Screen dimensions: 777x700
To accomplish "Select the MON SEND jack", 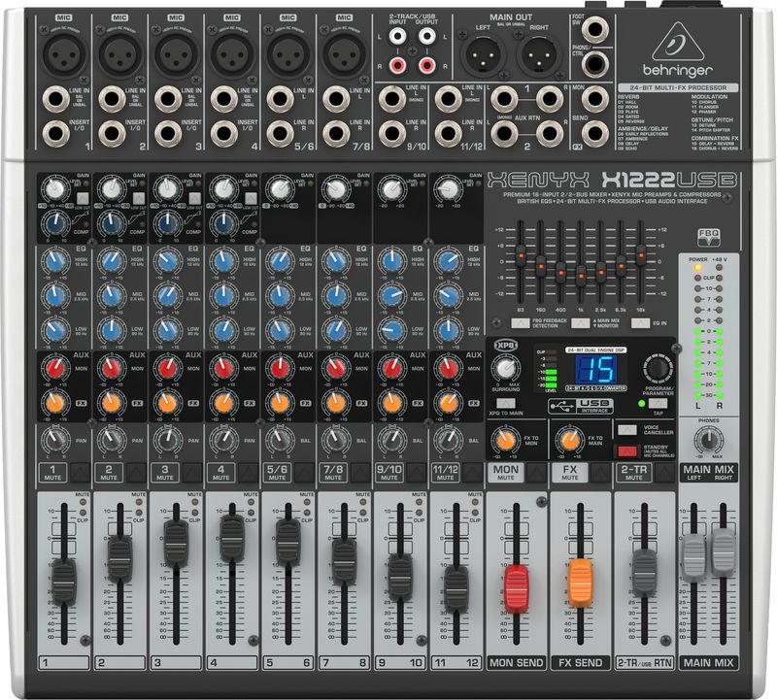I will [595, 99].
